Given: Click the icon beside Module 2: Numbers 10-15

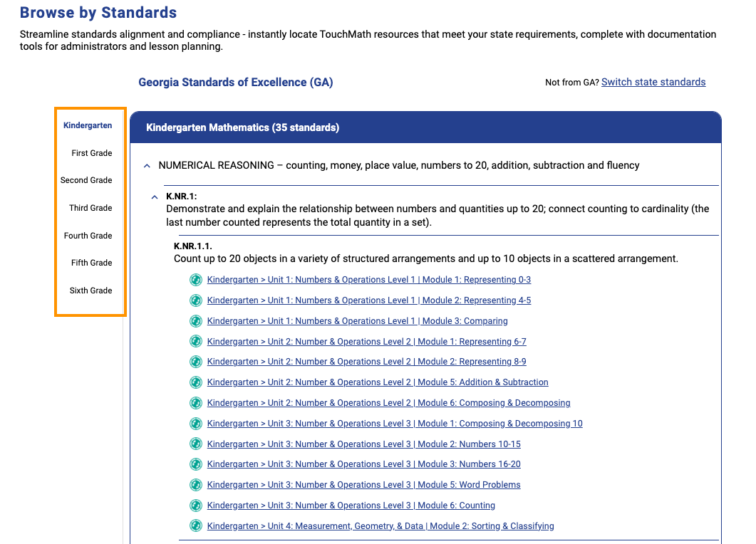Looking at the screenshot, I should (196, 444).
